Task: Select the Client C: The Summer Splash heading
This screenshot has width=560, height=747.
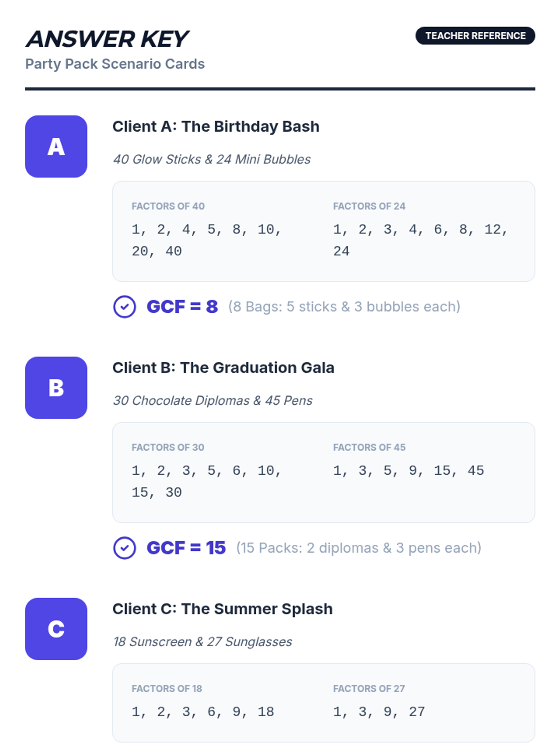Action: [222, 609]
